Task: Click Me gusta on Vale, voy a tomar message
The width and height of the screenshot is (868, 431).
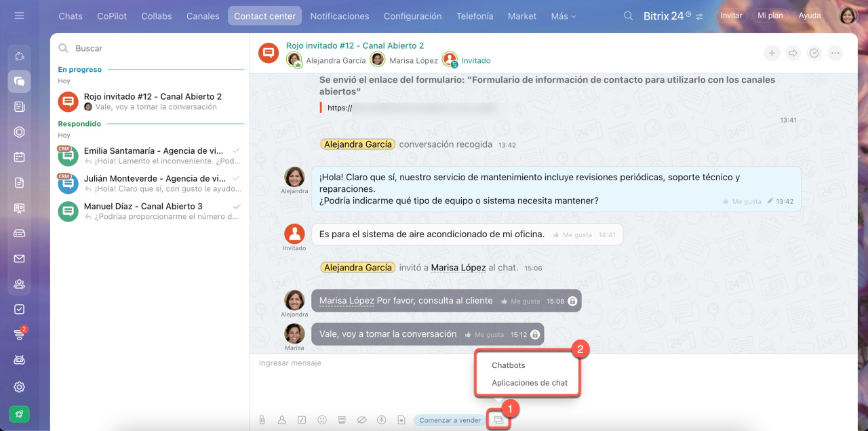Action: click(484, 335)
